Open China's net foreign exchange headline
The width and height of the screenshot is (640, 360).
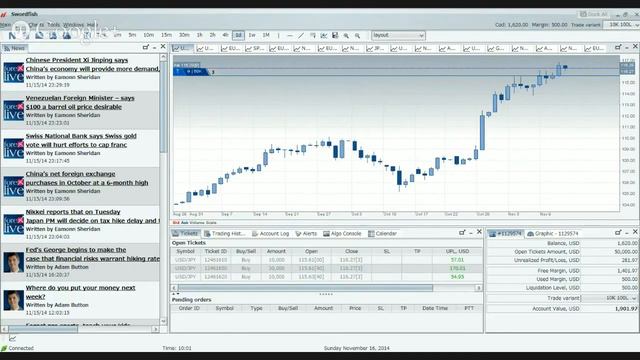[87, 178]
